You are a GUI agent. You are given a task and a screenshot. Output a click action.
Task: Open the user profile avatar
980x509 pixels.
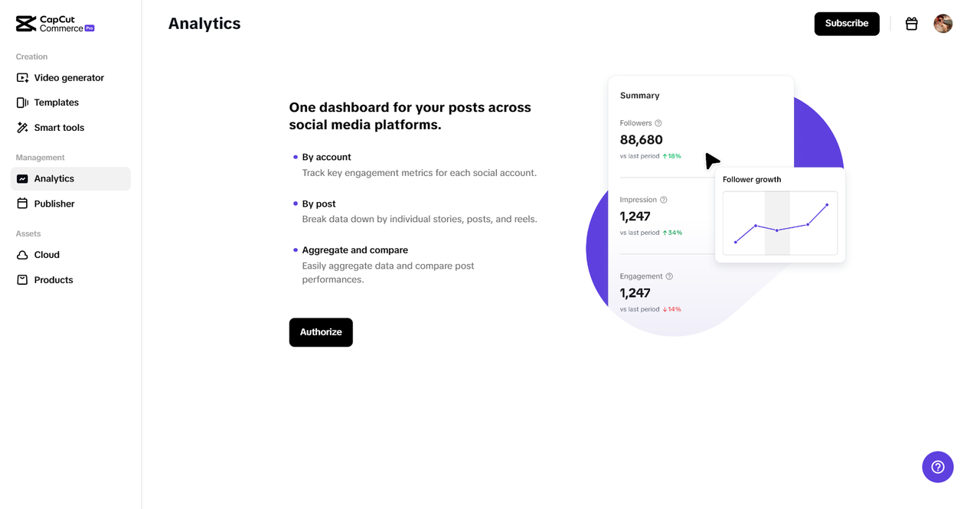click(942, 24)
